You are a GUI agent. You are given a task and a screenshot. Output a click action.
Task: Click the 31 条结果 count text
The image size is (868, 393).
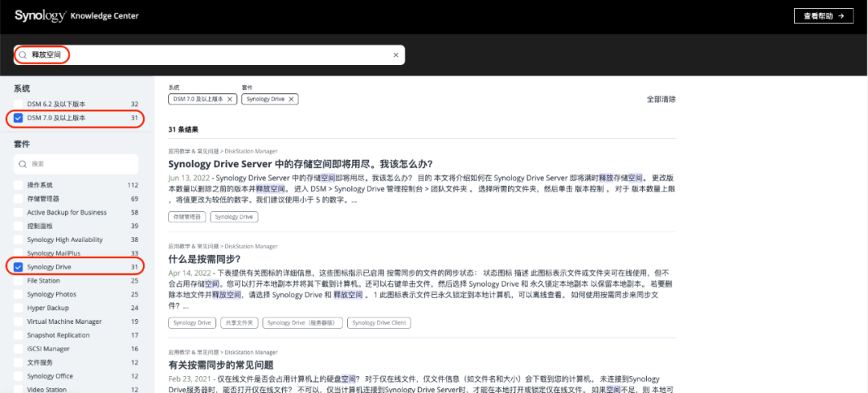(x=183, y=129)
